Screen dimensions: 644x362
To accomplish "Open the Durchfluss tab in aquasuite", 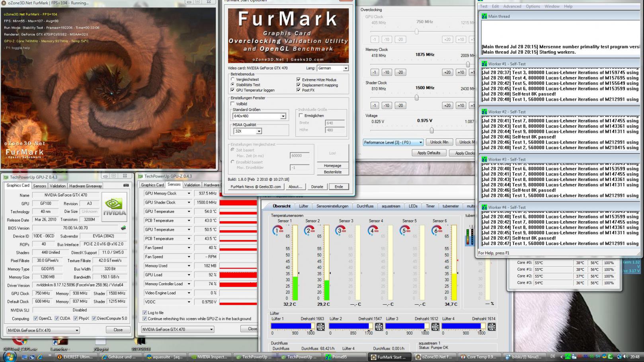I will [365, 206].
